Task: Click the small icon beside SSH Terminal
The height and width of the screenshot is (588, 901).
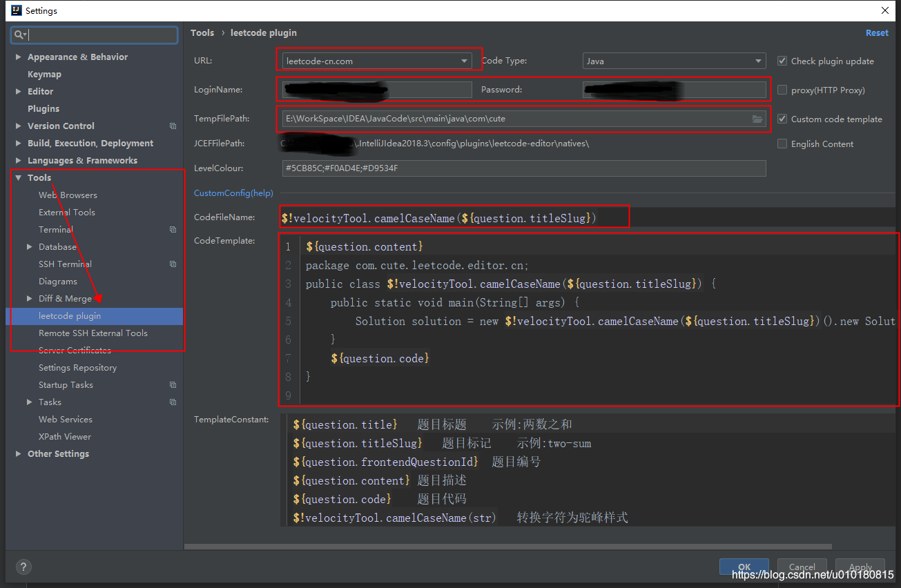Action: (x=172, y=264)
